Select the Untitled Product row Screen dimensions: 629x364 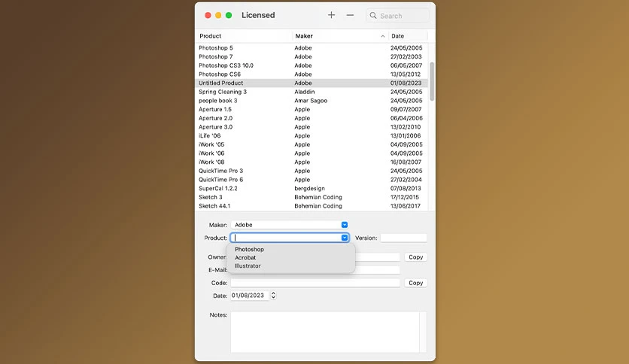(311, 83)
